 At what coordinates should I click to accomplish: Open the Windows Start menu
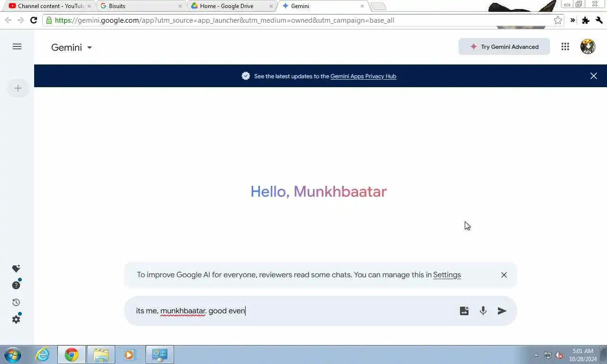tap(13, 355)
